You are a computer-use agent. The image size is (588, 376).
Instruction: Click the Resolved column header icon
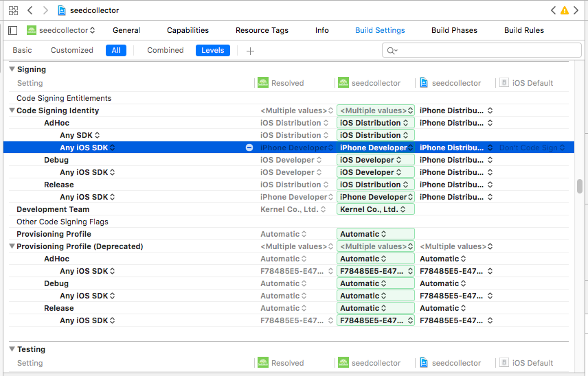(262, 83)
